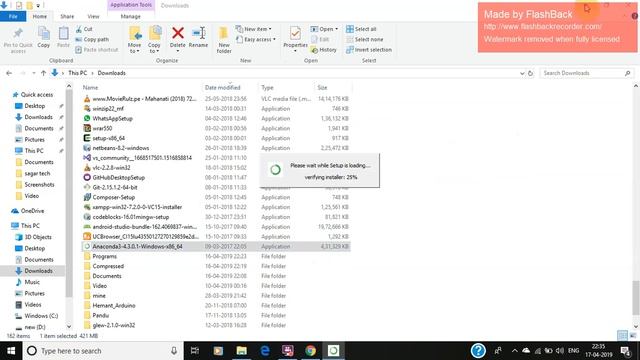Click Select none in the ribbon
Viewport: 640px width, 360px height.
click(365, 39)
